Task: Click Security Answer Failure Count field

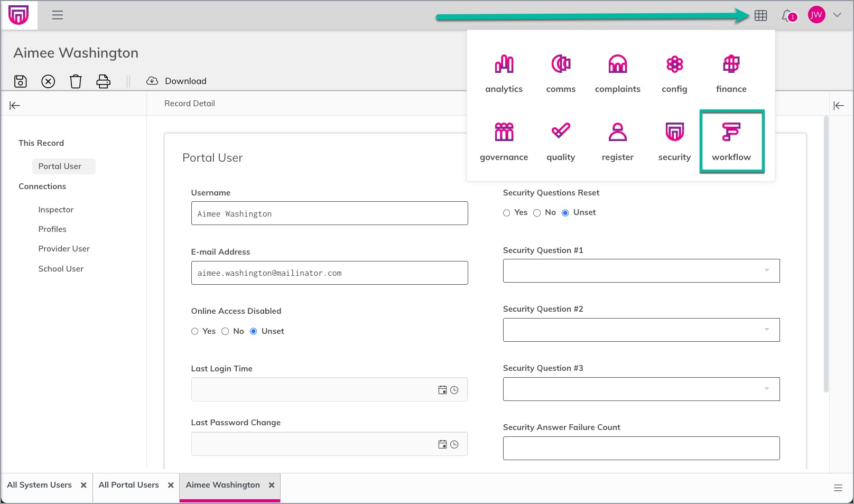Action: tap(641, 448)
